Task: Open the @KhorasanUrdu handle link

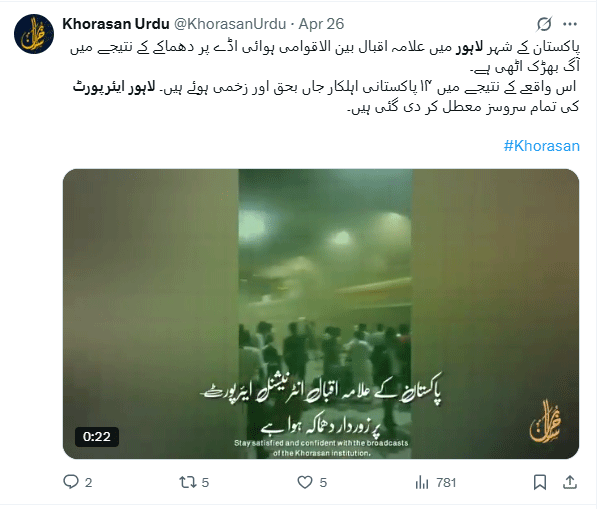Action: (x=230, y=24)
